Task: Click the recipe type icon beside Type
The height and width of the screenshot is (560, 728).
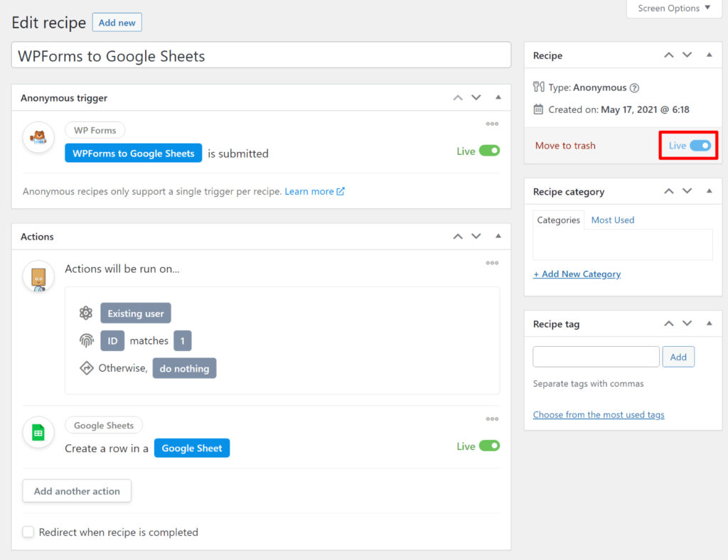Action: [539, 87]
